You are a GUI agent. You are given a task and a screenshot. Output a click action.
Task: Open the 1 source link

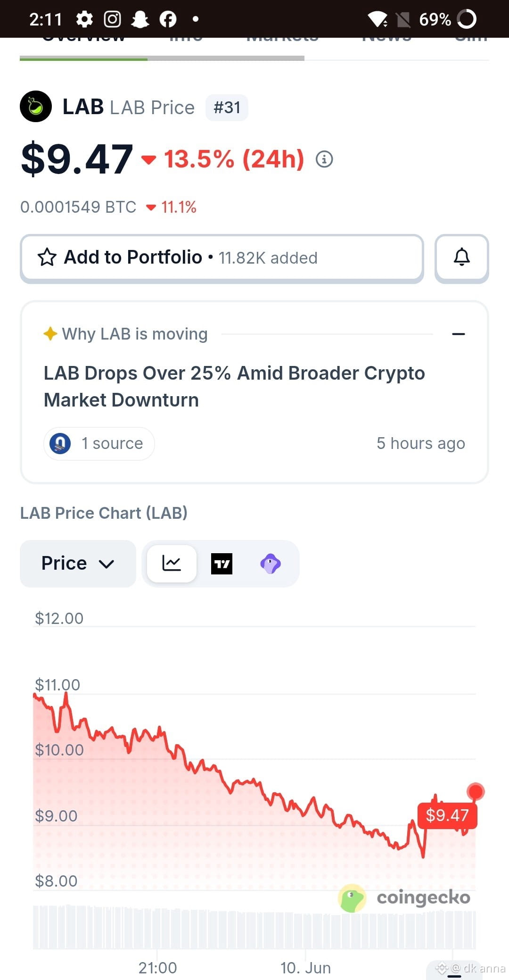99,443
